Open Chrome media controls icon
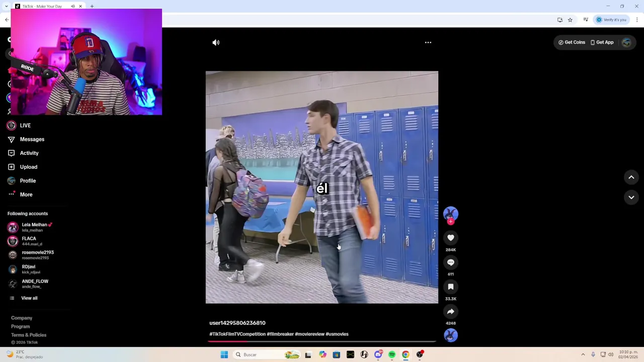644x362 pixels. tap(586, 20)
